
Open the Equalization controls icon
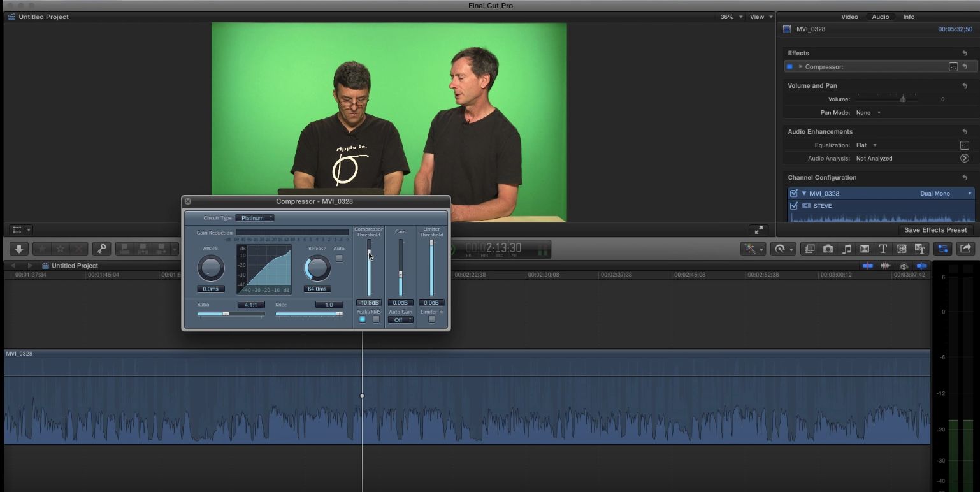[965, 145]
